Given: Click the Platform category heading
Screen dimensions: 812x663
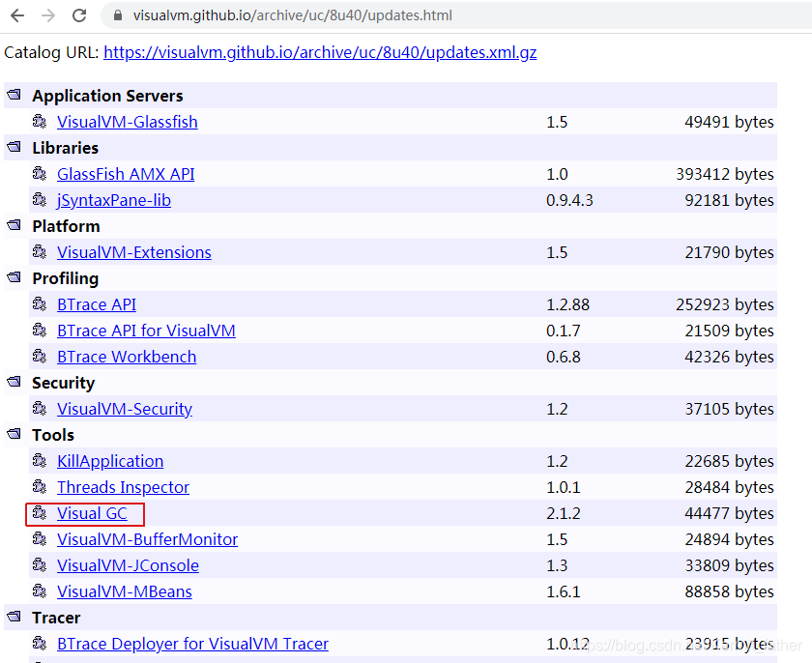Looking at the screenshot, I should coord(66,226).
